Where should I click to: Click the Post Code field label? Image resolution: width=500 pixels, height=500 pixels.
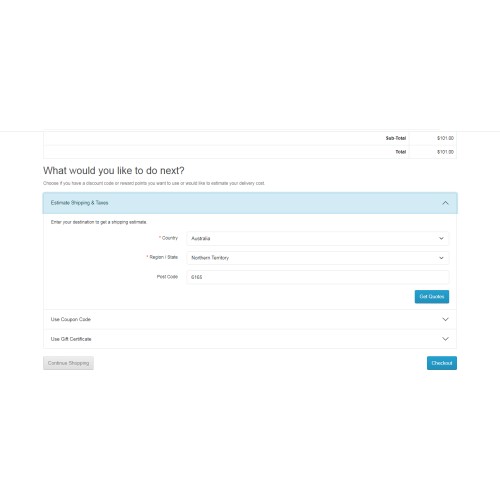tap(167, 277)
